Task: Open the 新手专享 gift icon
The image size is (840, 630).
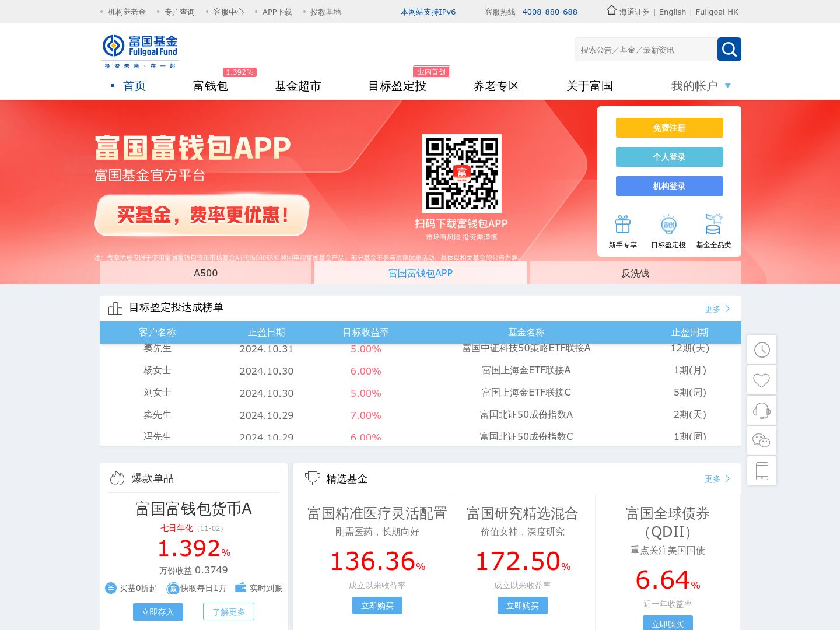Action: coord(622,225)
